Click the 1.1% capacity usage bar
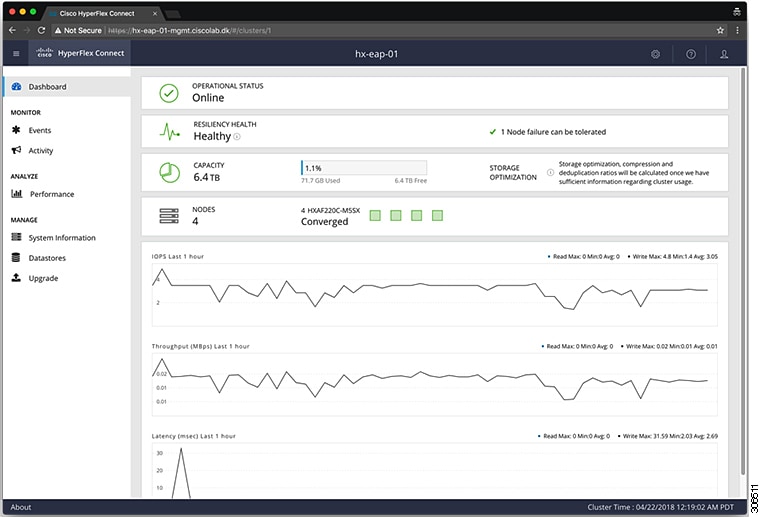 point(364,168)
